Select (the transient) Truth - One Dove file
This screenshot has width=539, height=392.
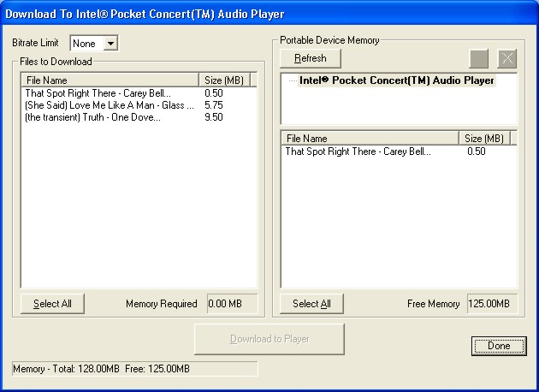click(92, 117)
